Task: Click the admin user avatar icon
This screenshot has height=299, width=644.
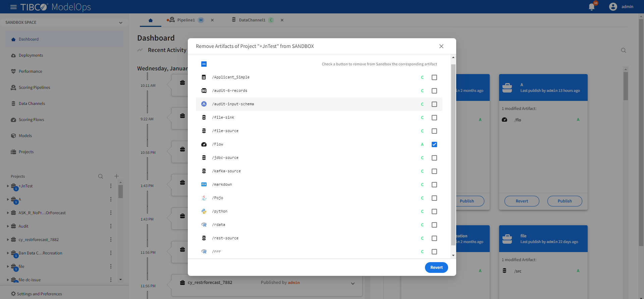Action: pyautogui.click(x=613, y=7)
